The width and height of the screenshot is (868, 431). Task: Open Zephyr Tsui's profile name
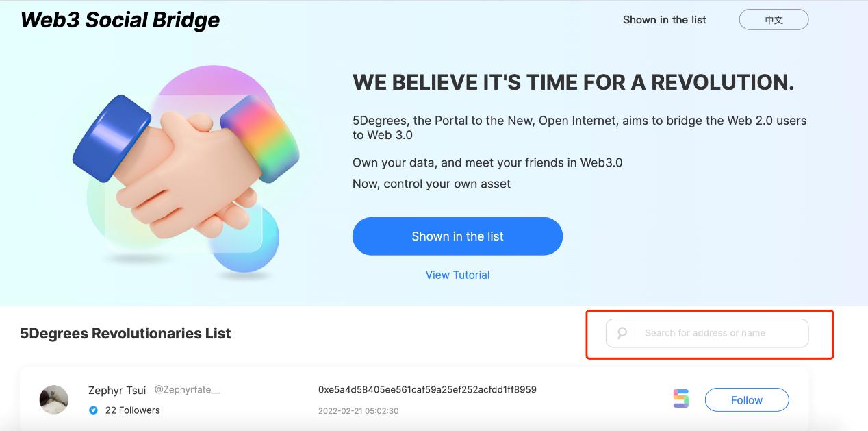click(117, 390)
